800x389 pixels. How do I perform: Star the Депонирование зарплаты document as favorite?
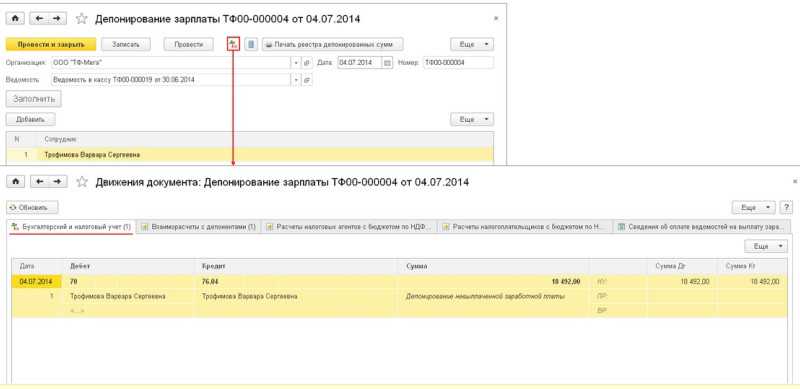[x=81, y=19]
